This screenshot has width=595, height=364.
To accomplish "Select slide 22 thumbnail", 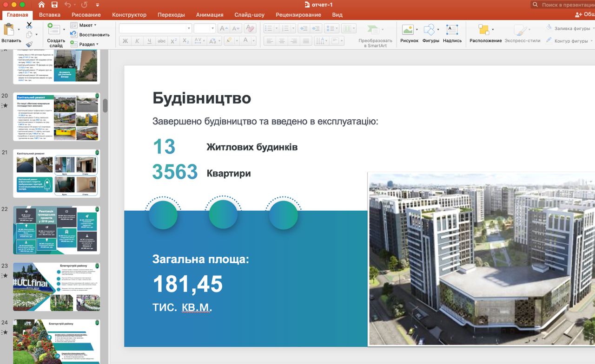I will [x=56, y=230].
